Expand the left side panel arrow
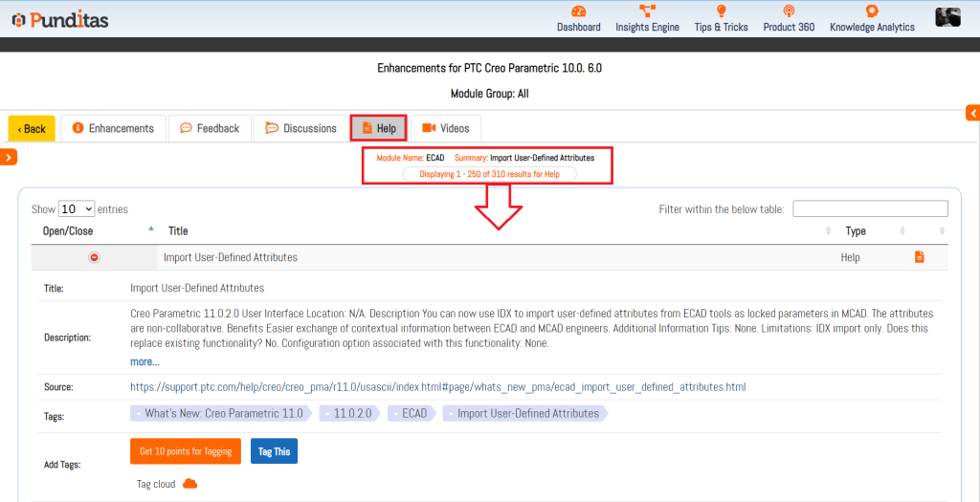The width and height of the screenshot is (980, 502). tap(8, 157)
